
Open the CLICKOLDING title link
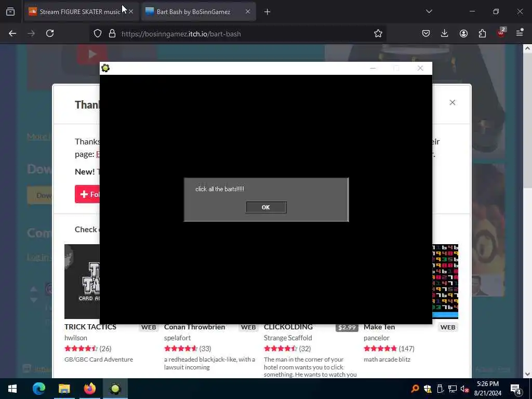tap(288, 327)
